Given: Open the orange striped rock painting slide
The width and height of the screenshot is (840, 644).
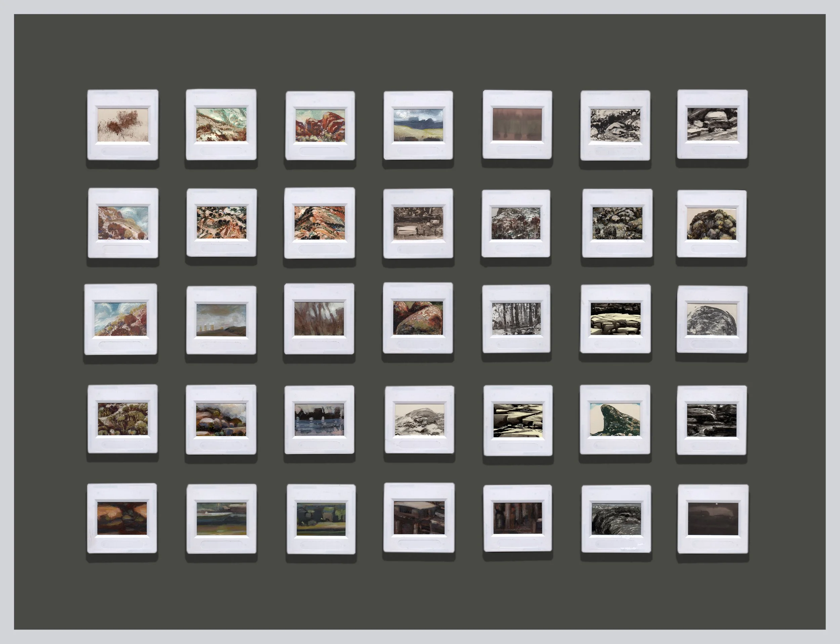Looking at the screenshot, I should click(320, 223).
